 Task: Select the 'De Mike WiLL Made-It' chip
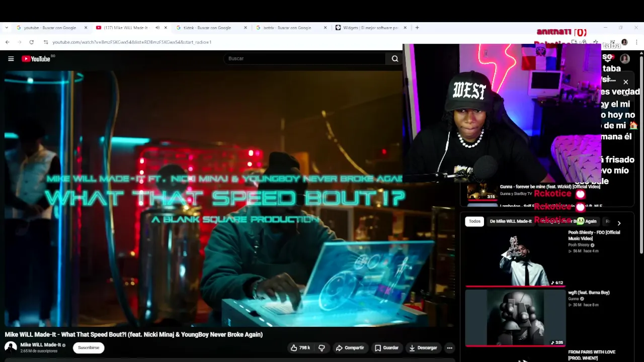click(511, 221)
